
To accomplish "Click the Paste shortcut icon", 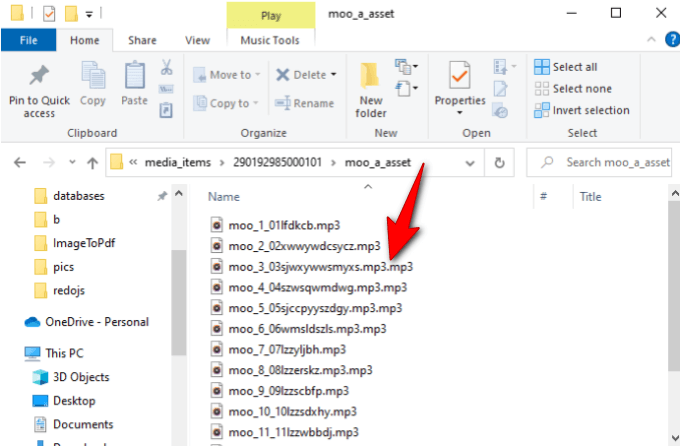I will [166, 110].
